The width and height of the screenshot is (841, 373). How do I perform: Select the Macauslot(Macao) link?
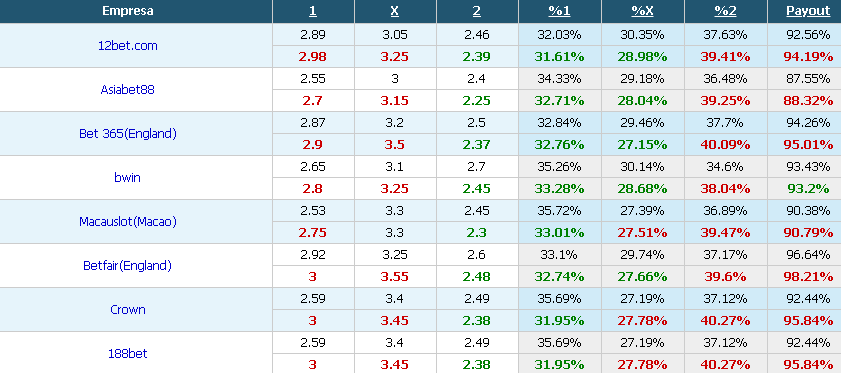(128, 222)
